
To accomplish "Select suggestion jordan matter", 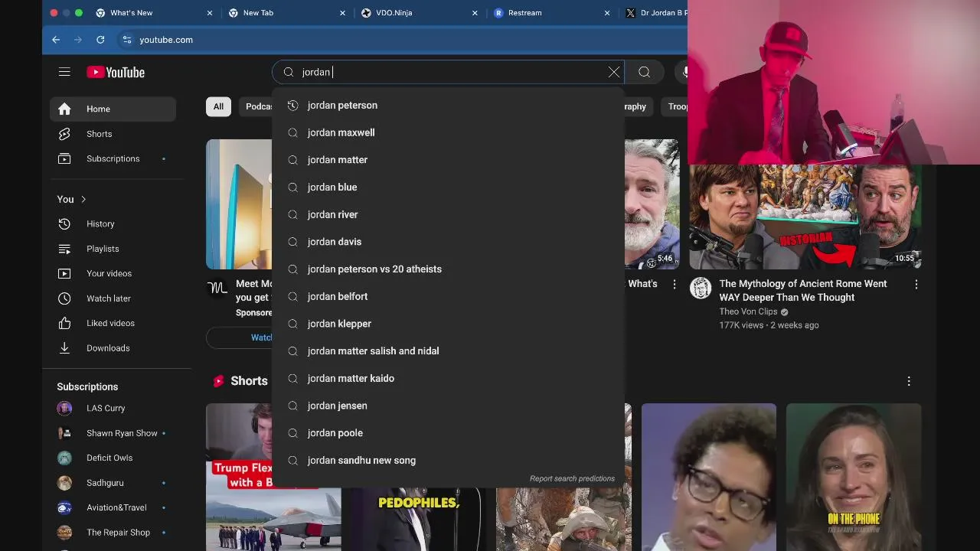I will pyautogui.click(x=448, y=160).
